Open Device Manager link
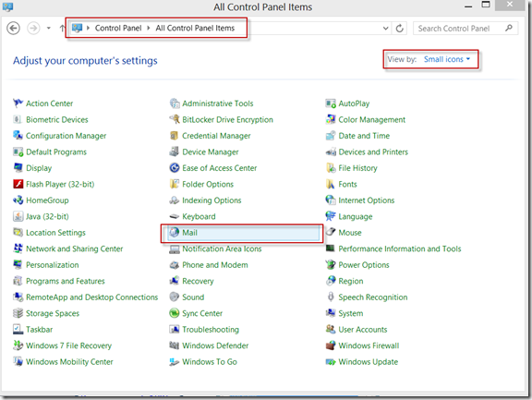Viewport: 532px width, 400px height. pos(211,152)
